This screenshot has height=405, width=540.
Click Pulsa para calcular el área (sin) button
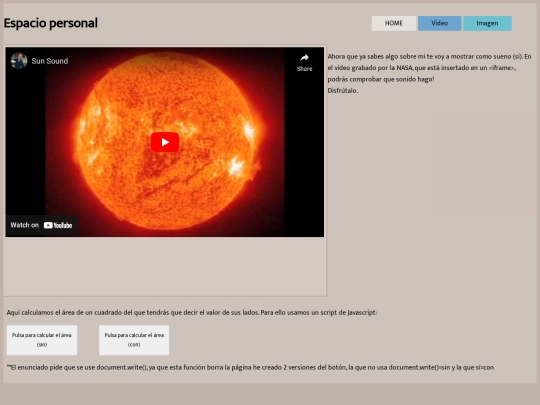[x=42, y=340]
